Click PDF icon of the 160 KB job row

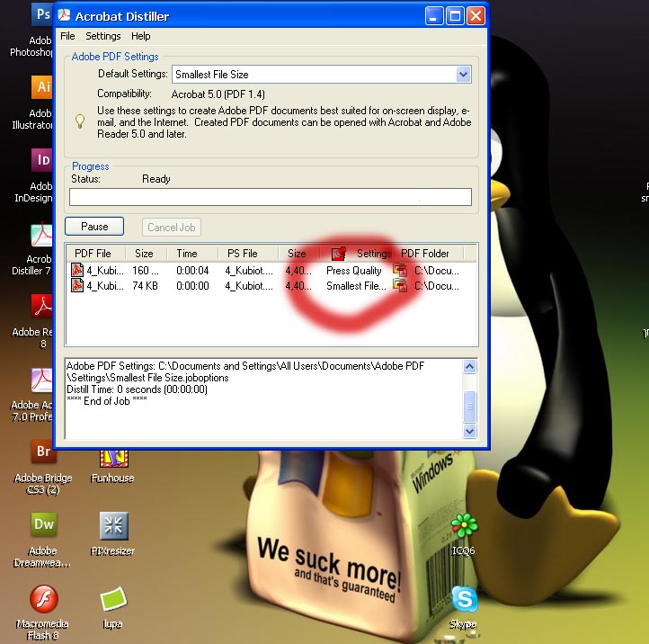[77, 270]
